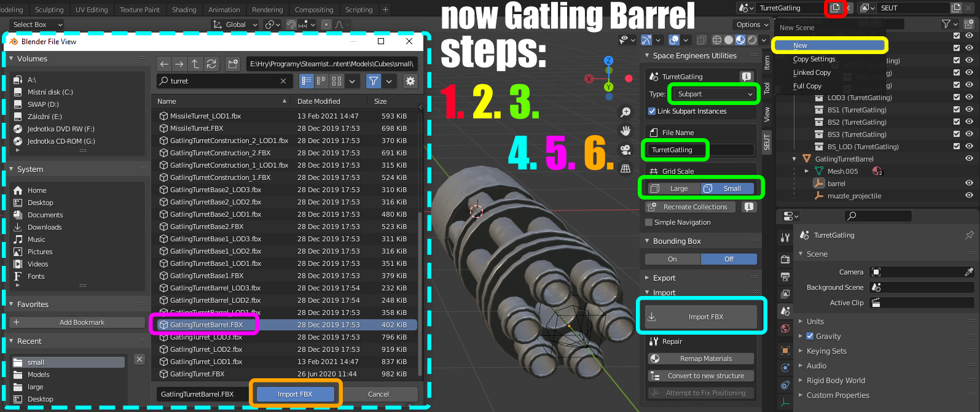Toggle the camera view gizmo
Image resolution: width=980 pixels, height=412 pixels.
point(625,150)
